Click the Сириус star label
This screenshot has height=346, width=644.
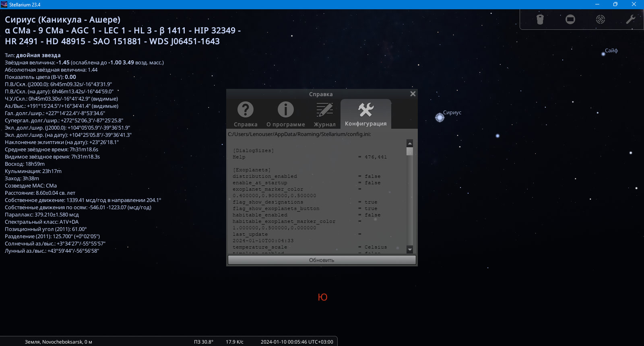(x=452, y=113)
